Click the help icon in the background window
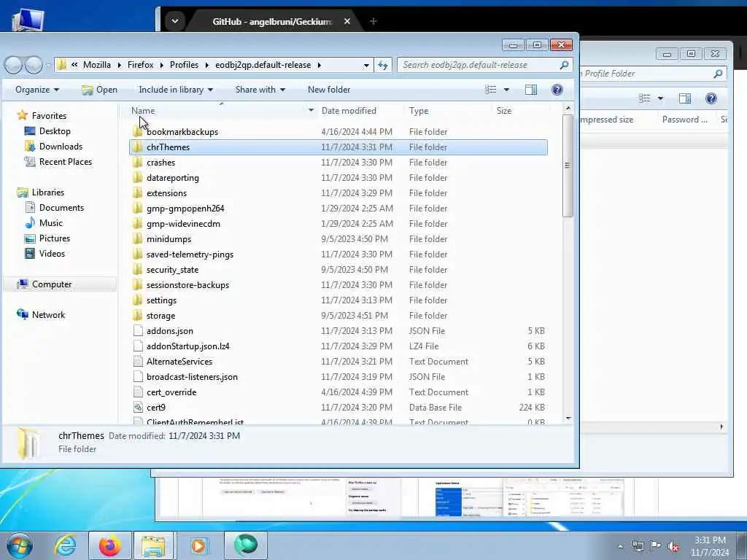The width and height of the screenshot is (747, 560). pos(711,98)
